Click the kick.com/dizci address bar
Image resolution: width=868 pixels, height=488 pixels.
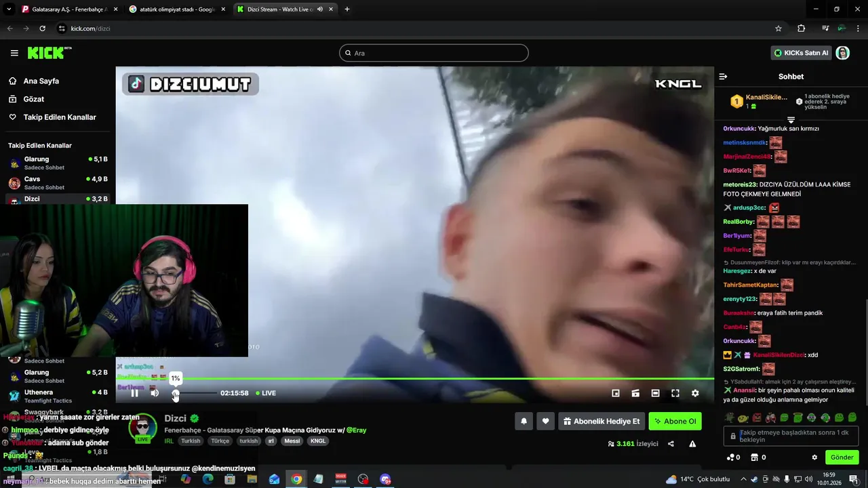pos(420,28)
